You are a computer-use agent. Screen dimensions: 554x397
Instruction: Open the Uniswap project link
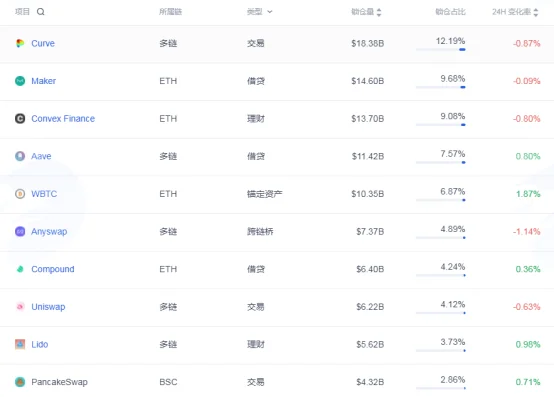48,307
